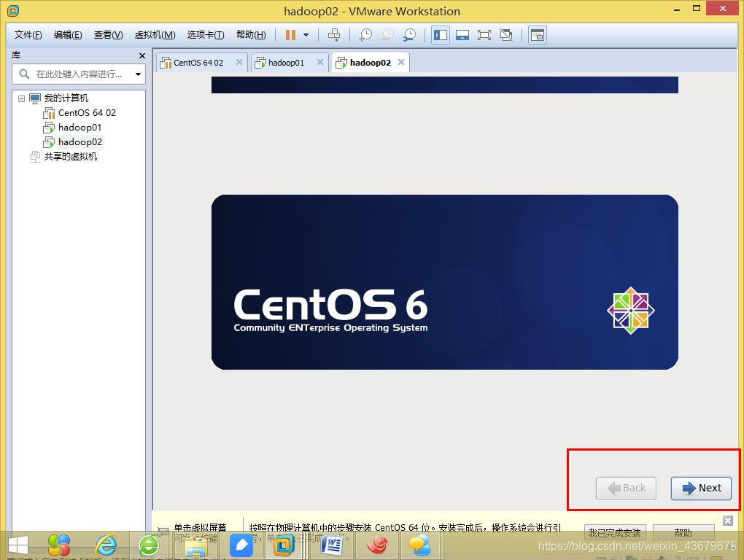Pause the virtual machine with the toolbar button

pyautogui.click(x=290, y=34)
